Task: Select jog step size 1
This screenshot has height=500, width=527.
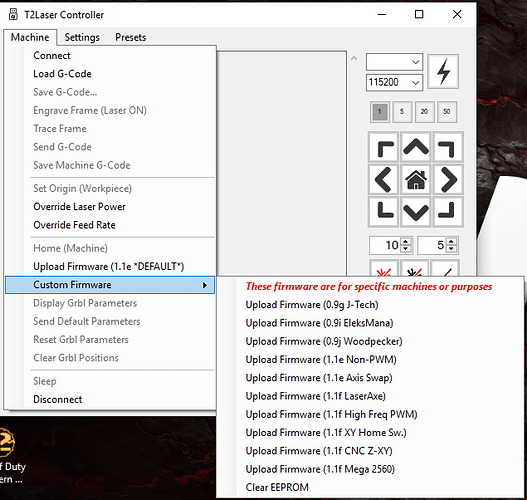Action: [x=380, y=112]
